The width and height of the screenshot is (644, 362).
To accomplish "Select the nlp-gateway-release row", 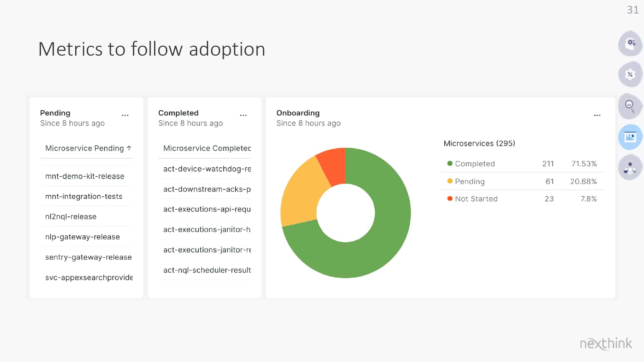I will click(x=86, y=237).
